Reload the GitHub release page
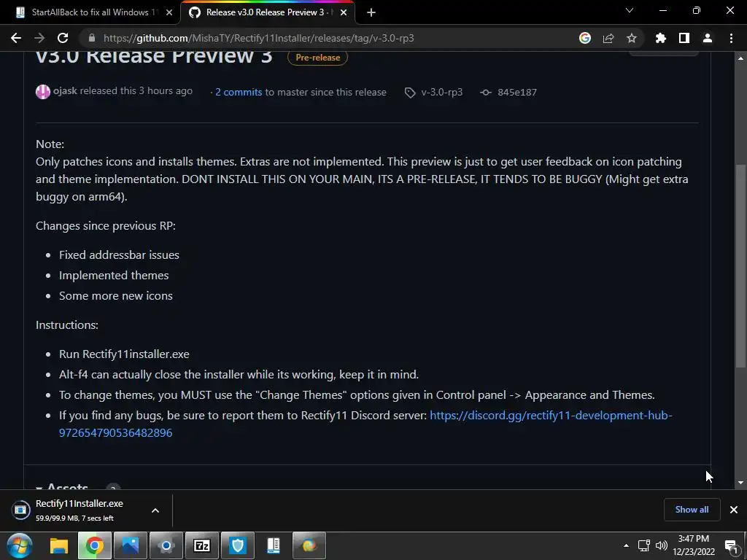 [63, 38]
